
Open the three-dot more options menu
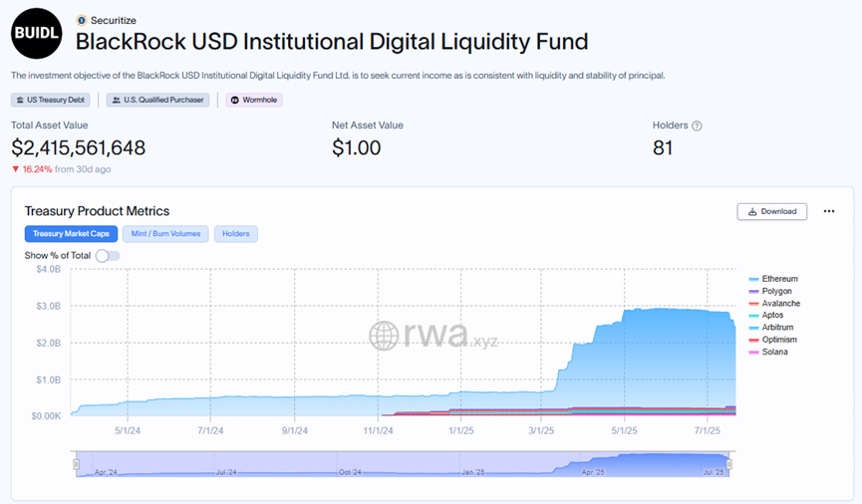pos(829,211)
